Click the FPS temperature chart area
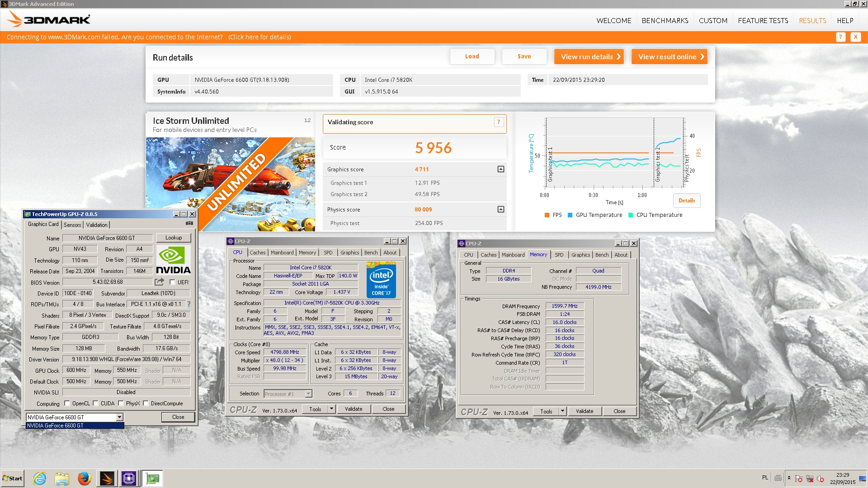The image size is (868, 488). pos(615,153)
